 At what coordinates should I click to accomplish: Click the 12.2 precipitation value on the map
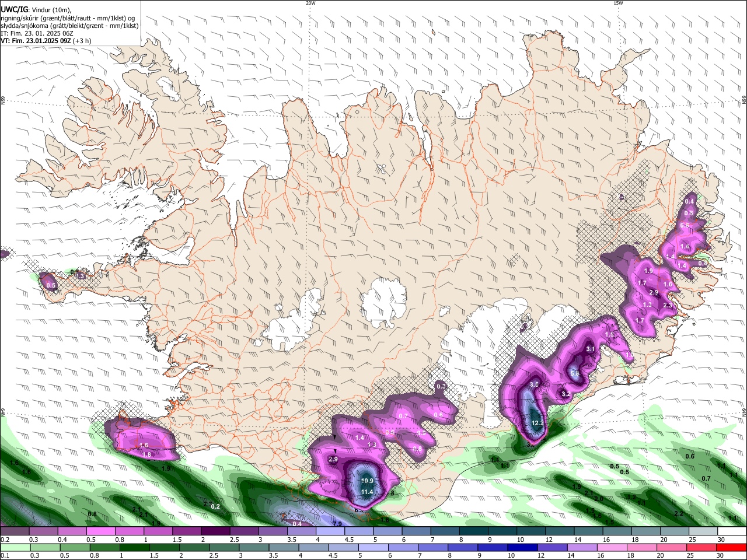(x=537, y=423)
